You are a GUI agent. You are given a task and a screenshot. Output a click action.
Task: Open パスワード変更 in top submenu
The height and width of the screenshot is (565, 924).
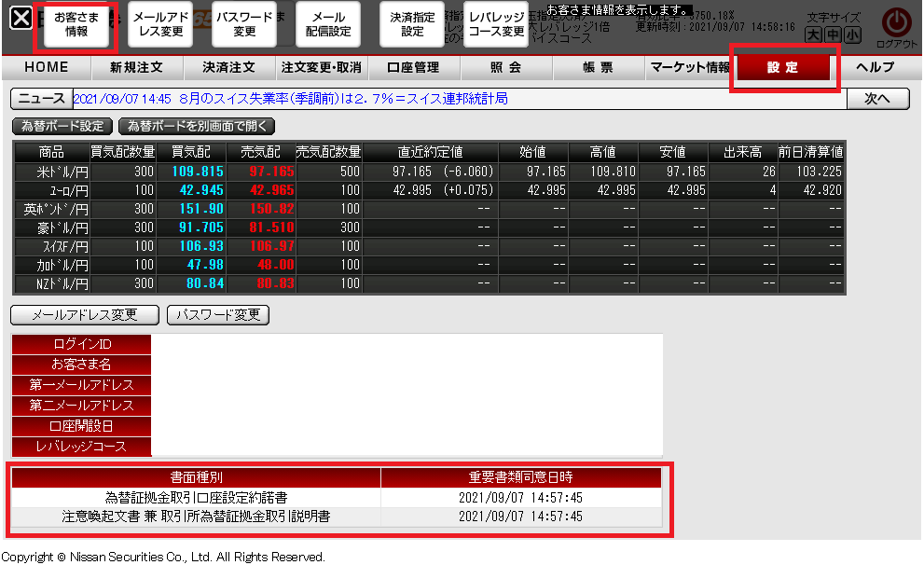coord(244,24)
